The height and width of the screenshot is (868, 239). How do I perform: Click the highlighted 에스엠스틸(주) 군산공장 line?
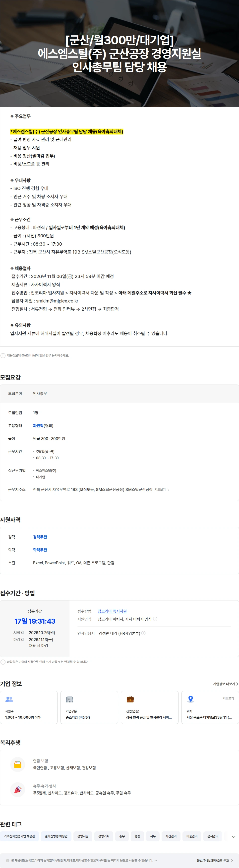tap(67, 131)
